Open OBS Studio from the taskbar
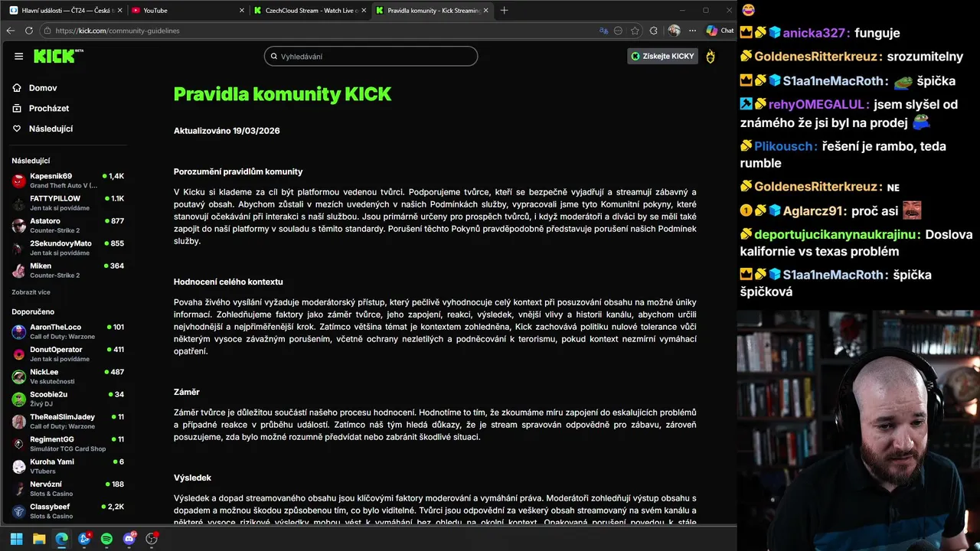 152,539
